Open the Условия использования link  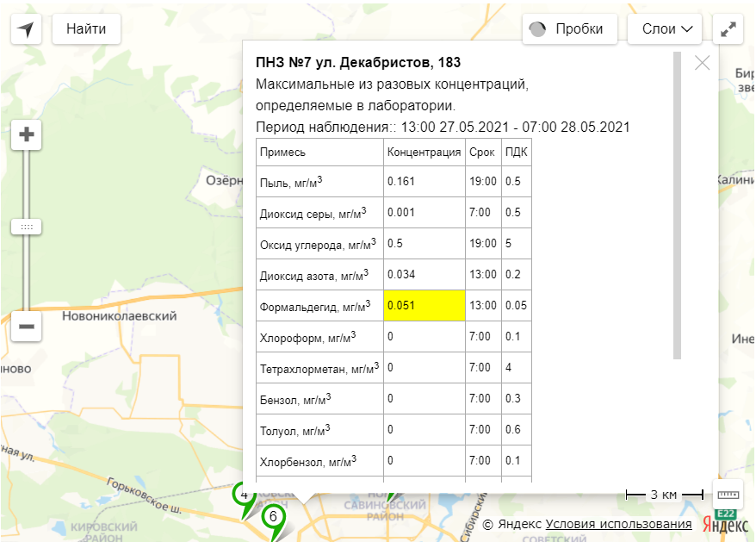click(618, 524)
